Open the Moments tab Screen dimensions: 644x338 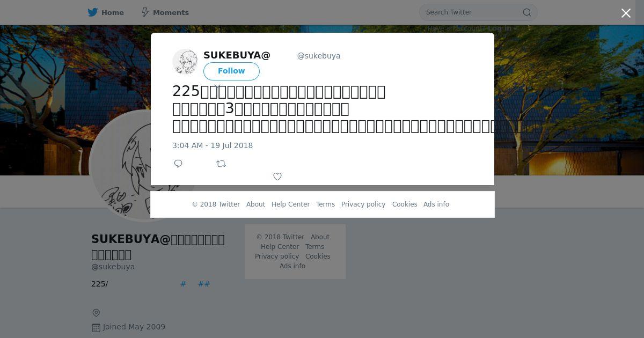[x=165, y=12]
